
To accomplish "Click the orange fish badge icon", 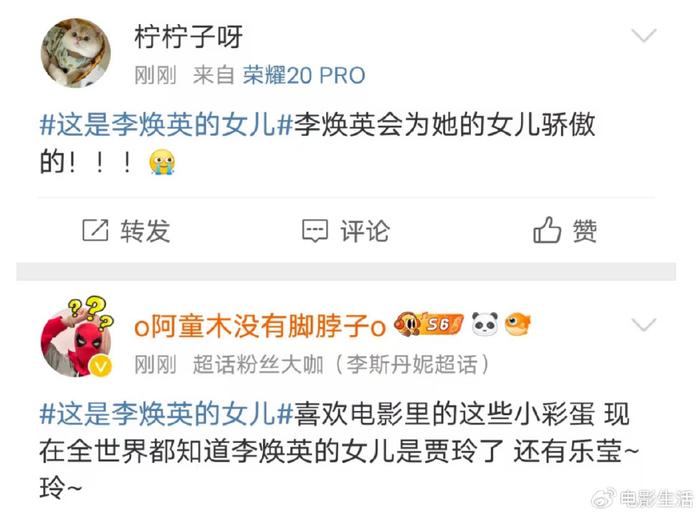I will pos(518,324).
